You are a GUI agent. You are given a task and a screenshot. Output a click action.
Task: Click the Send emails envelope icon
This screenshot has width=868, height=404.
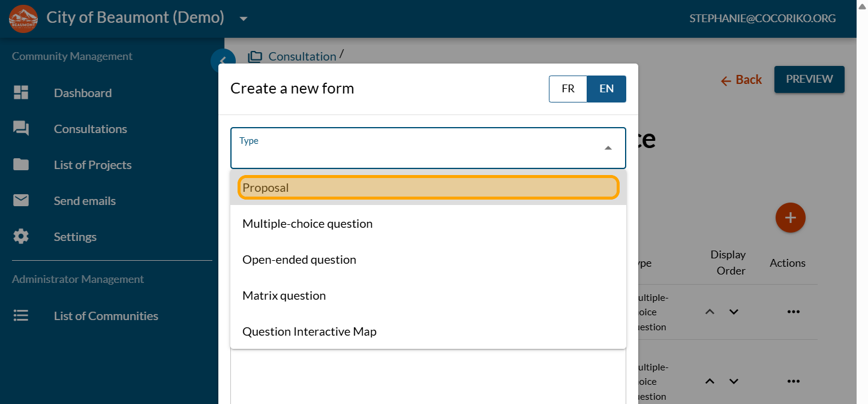click(21, 201)
